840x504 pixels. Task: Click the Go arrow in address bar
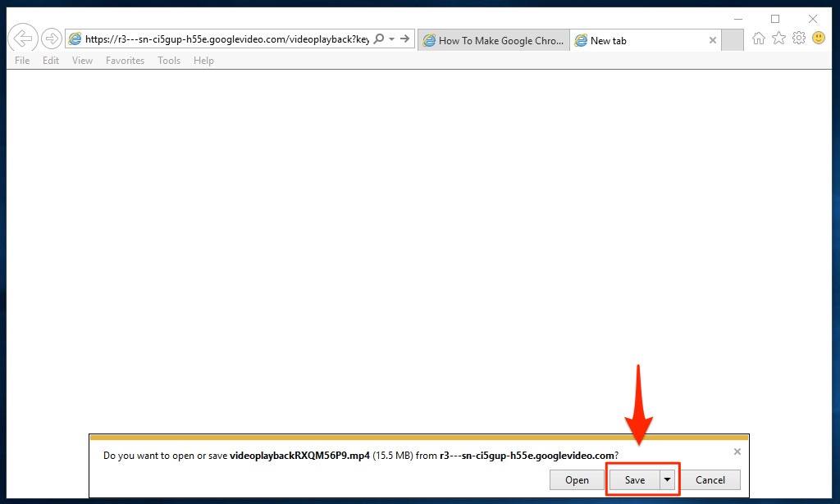pyautogui.click(x=404, y=39)
